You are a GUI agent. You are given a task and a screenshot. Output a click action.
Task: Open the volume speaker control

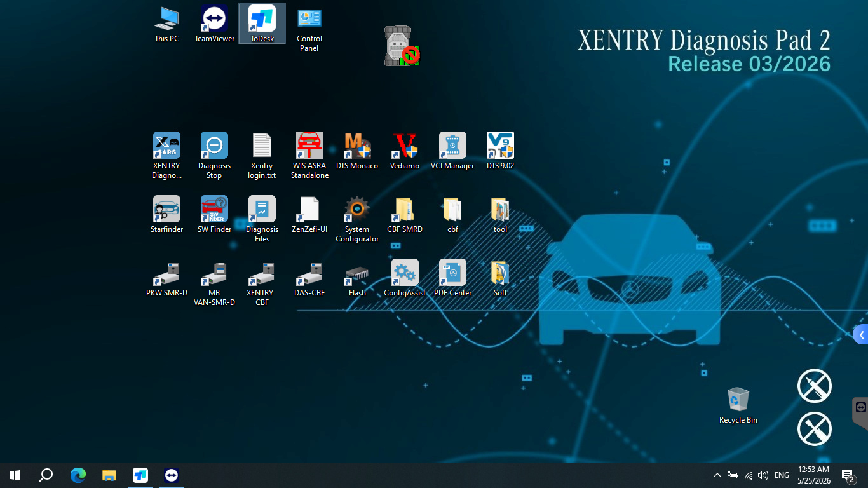(763, 475)
